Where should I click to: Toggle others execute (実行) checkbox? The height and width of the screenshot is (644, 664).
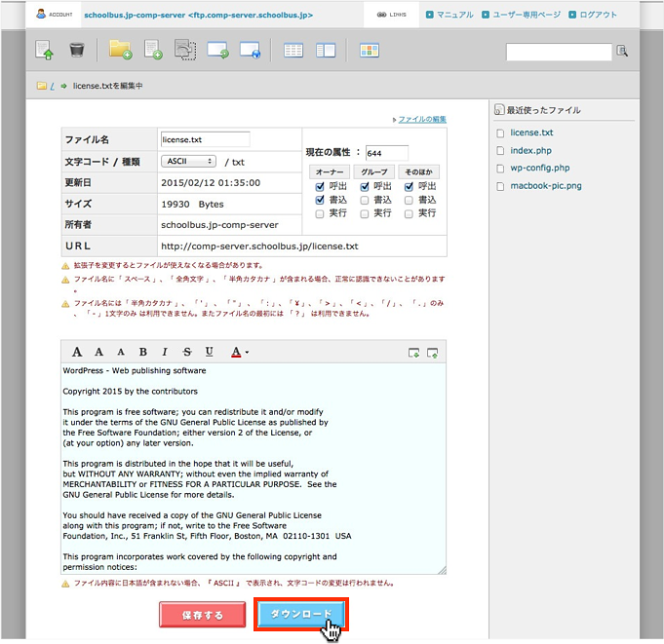click(409, 214)
